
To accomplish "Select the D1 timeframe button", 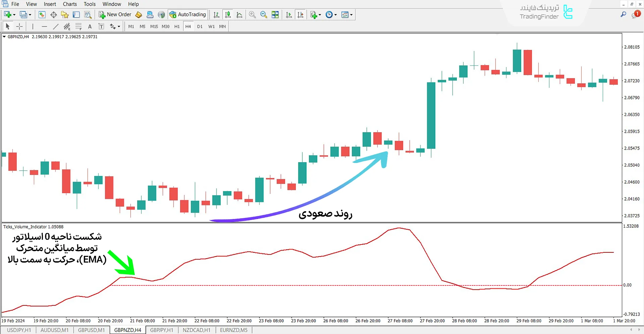I will click(200, 26).
